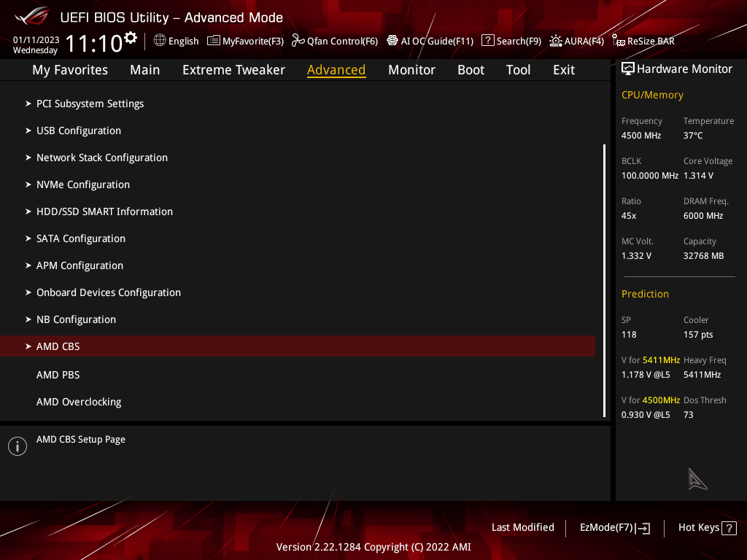Image resolution: width=747 pixels, height=560 pixels.
Task: Switch to EzMode(F7)
Action: coord(606,528)
